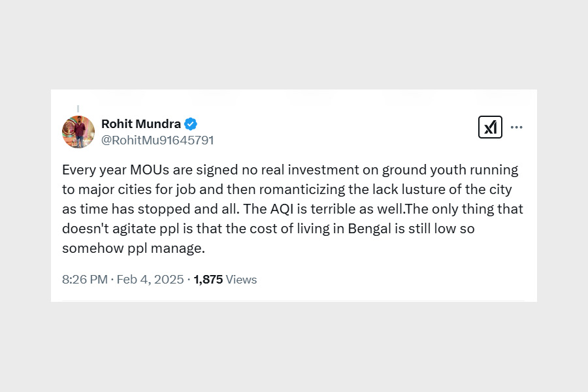
Task: Open the three-dot more options menu
Action: tap(516, 127)
